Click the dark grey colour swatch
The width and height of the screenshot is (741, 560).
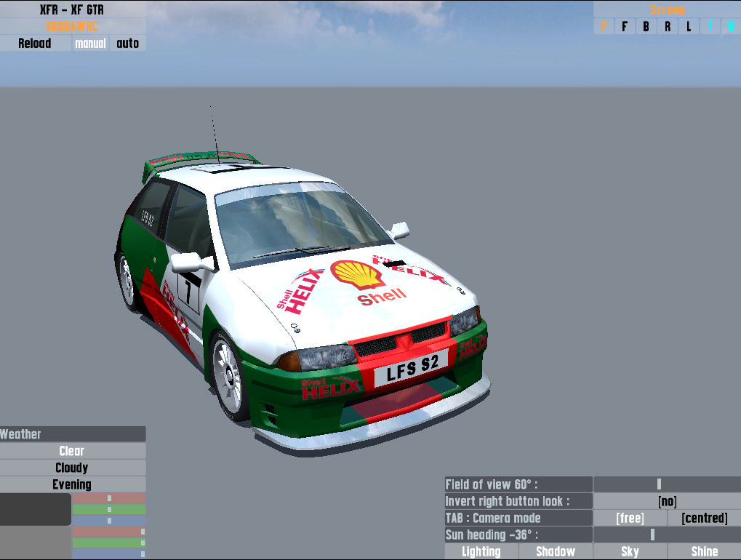point(36,509)
